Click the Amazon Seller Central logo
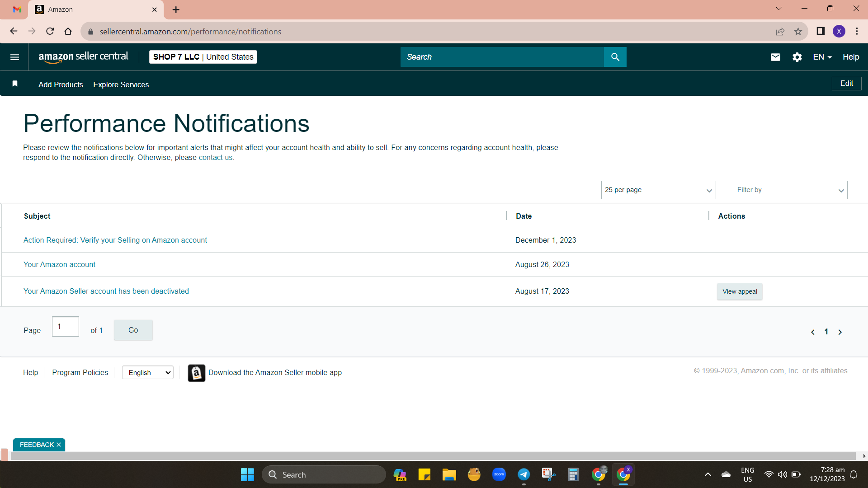This screenshot has width=868, height=488. pos(83,57)
